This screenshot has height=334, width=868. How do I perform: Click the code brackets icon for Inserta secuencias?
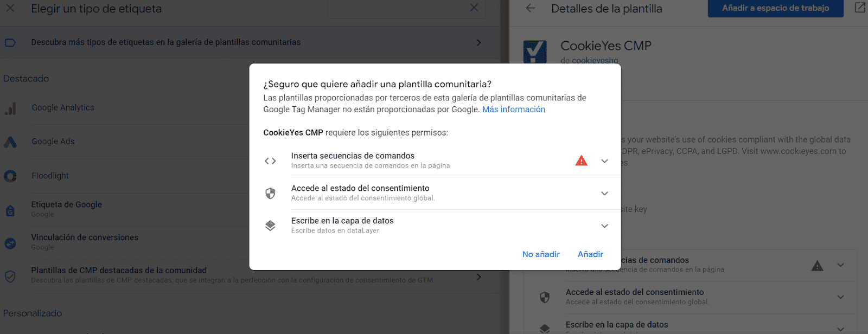pos(270,161)
